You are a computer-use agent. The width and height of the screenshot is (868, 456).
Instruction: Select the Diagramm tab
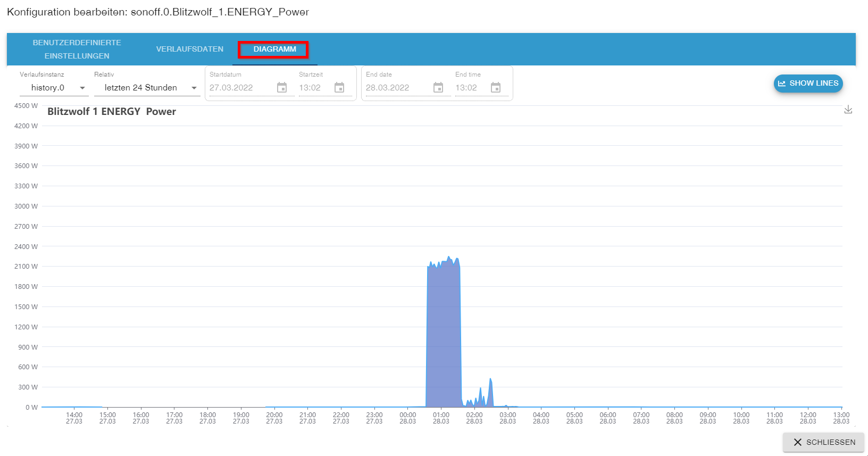pyautogui.click(x=275, y=49)
